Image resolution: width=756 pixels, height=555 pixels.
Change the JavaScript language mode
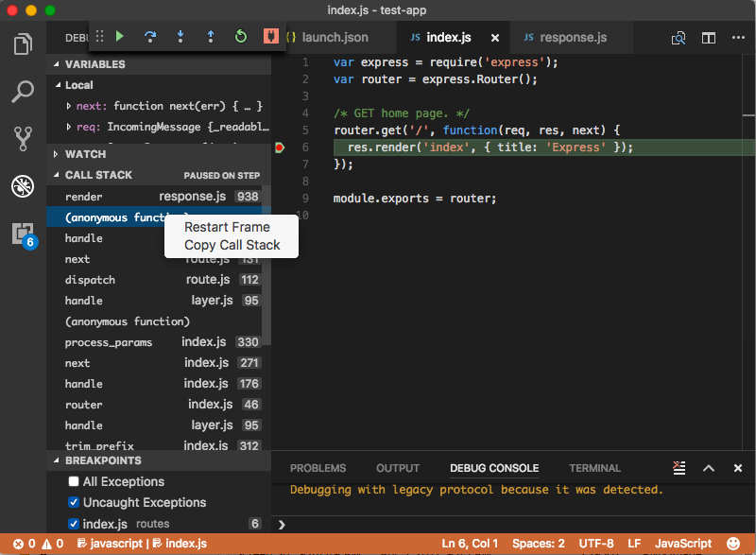click(x=682, y=544)
